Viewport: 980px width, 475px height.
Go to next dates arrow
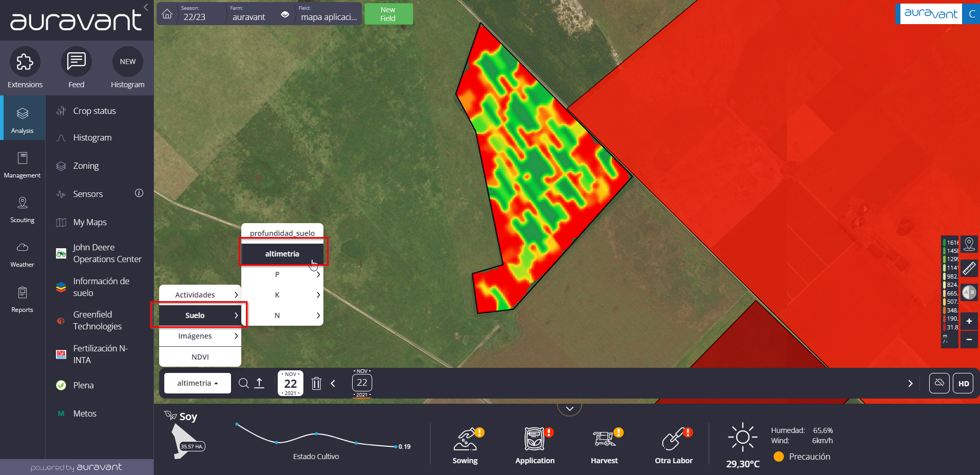point(910,383)
